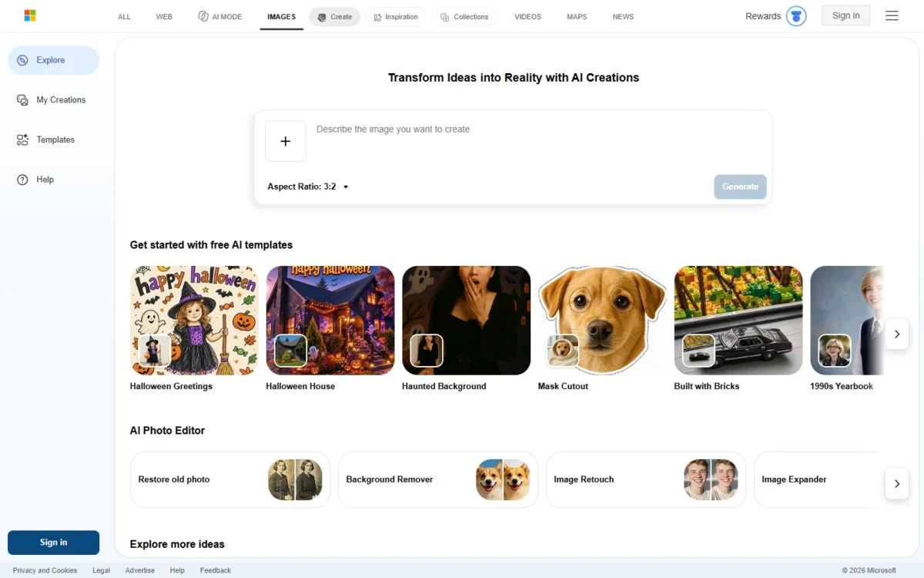Open the Mask Cutout dog template

[603, 321]
